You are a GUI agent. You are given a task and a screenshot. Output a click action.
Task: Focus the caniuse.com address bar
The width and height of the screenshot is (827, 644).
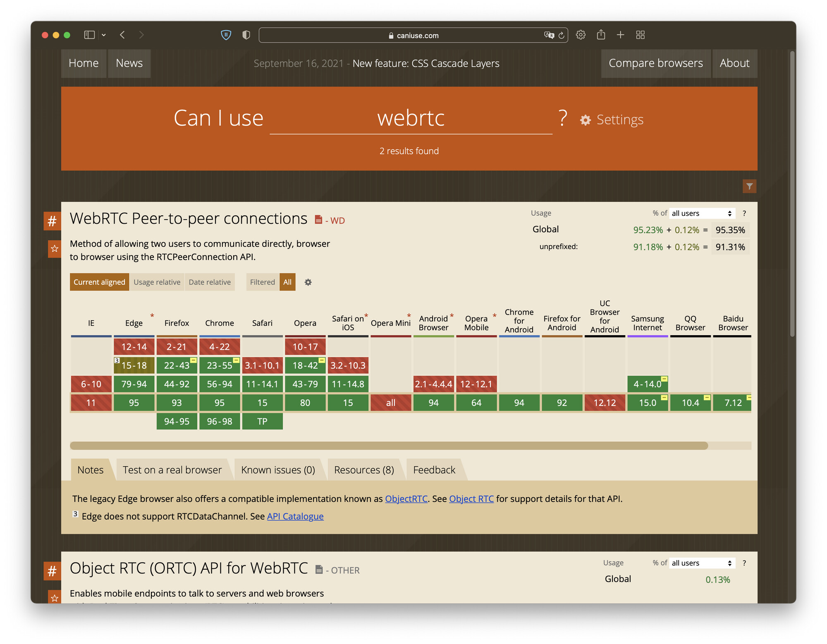413,35
